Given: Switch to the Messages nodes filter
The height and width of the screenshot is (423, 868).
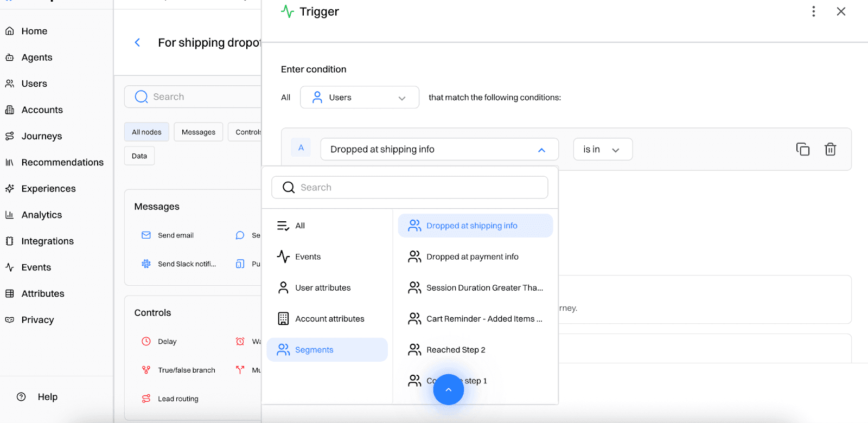Looking at the screenshot, I should tap(198, 132).
